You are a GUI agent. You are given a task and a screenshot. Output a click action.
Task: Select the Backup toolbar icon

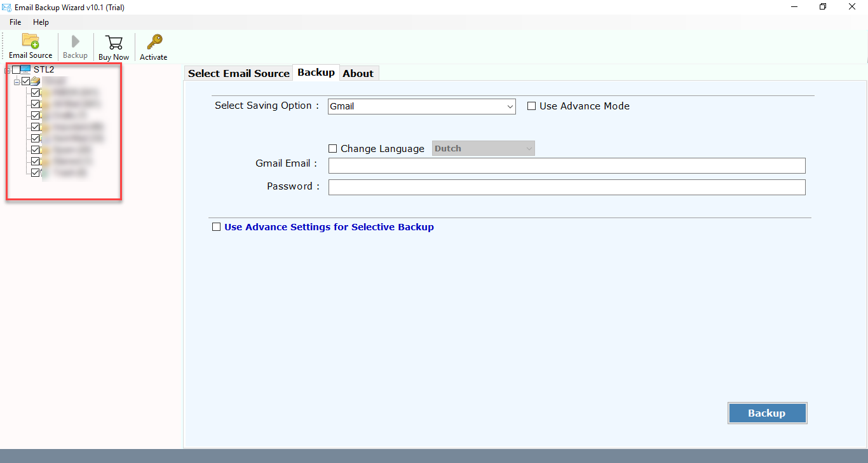click(75, 46)
